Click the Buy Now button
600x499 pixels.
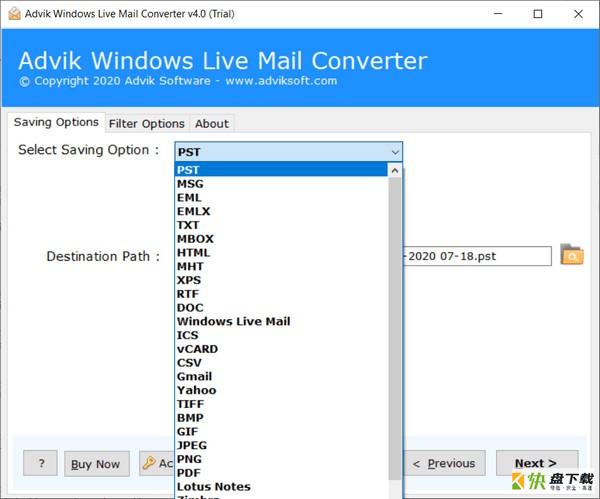[x=96, y=464]
